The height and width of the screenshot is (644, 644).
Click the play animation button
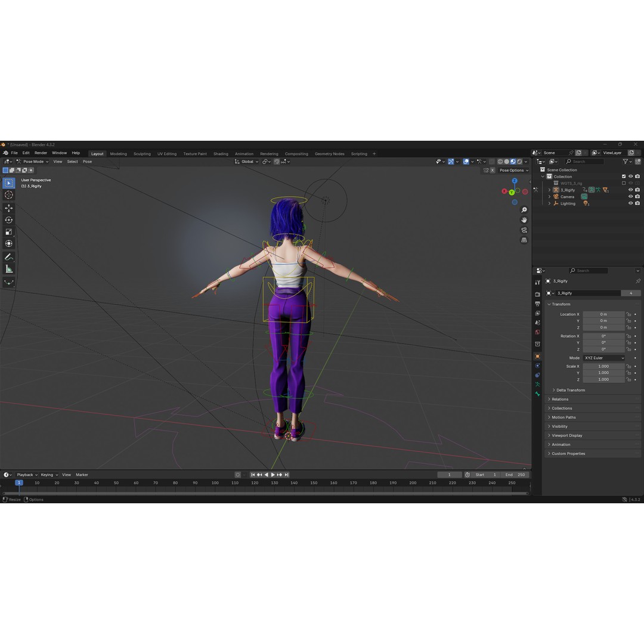click(x=273, y=475)
